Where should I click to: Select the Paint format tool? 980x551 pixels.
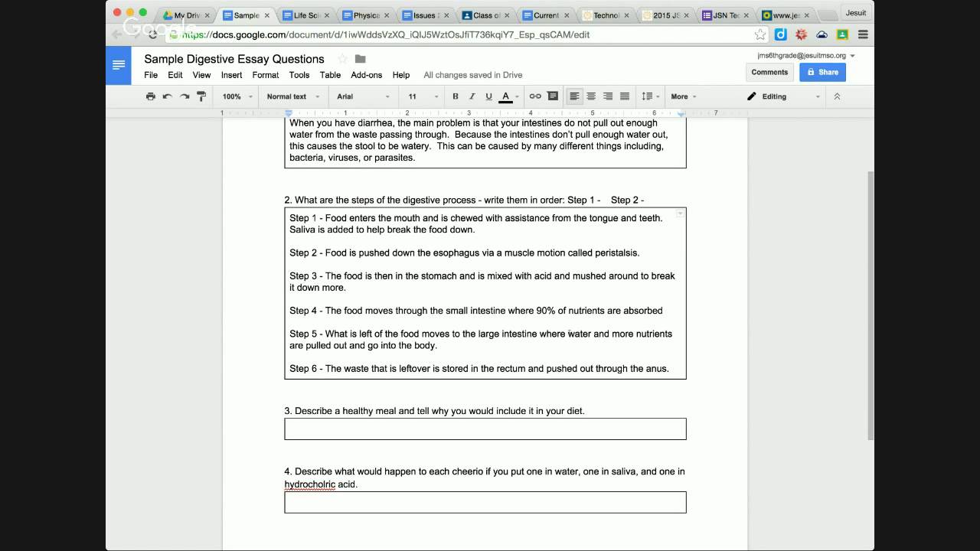click(x=201, y=96)
